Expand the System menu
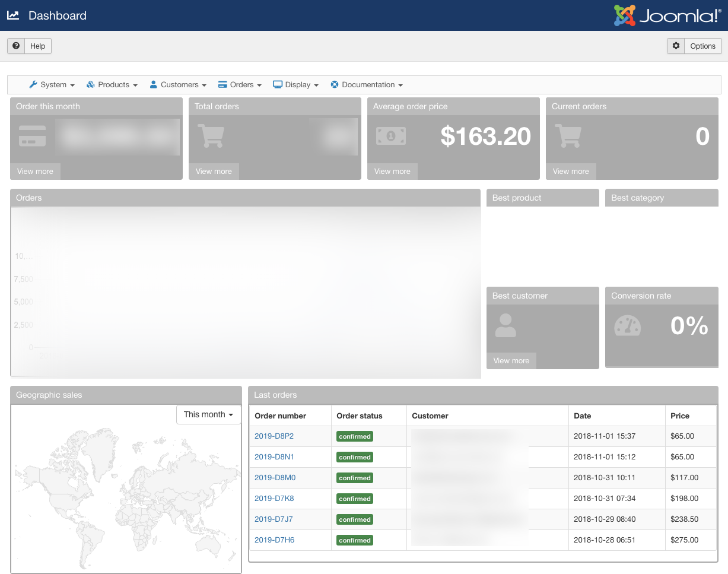The width and height of the screenshot is (728, 574). 52,85
